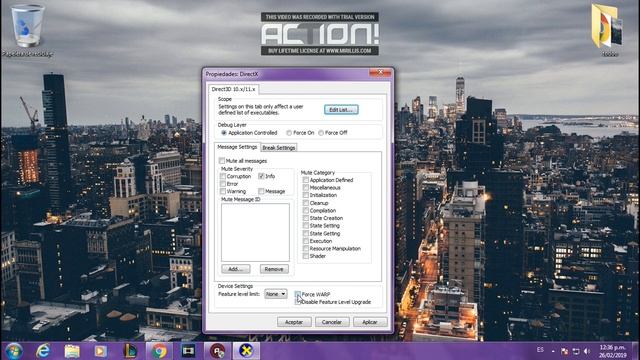The width and height of the screenshot is (640, 360).
Task: Check the Error severity box
Action: point(222,184)
